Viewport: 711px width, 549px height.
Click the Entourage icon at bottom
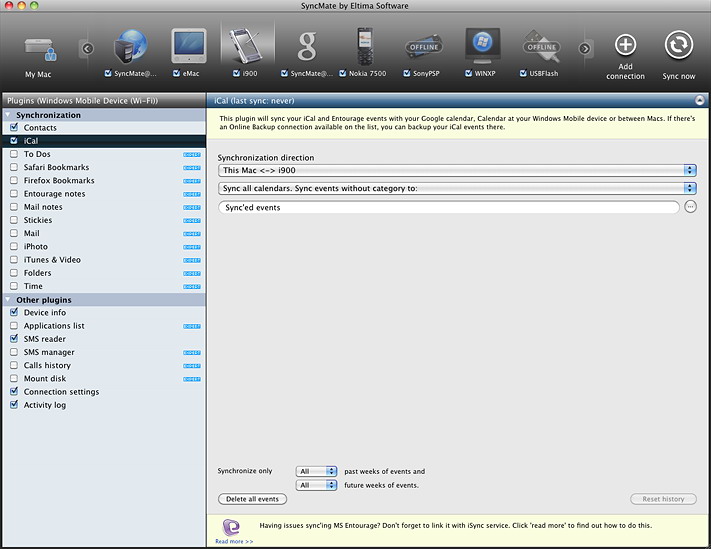click(231, 527)
